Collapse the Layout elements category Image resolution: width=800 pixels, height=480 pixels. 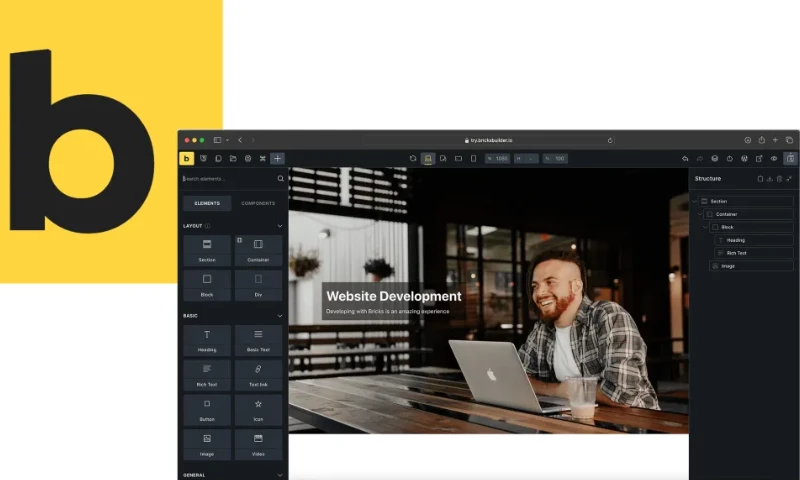pyautogui.click(x=280, y=226)
